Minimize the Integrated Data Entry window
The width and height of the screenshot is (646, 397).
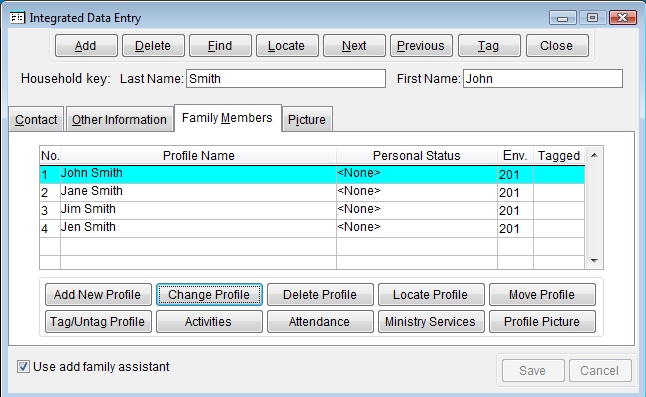563,18
